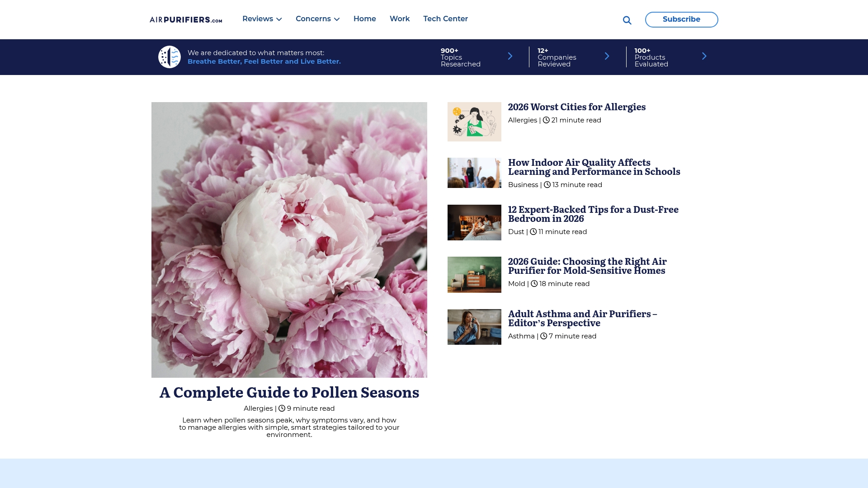Expand the Reviews dropdown menu
This screenshot has width=868, height=488.
(262, 19)
